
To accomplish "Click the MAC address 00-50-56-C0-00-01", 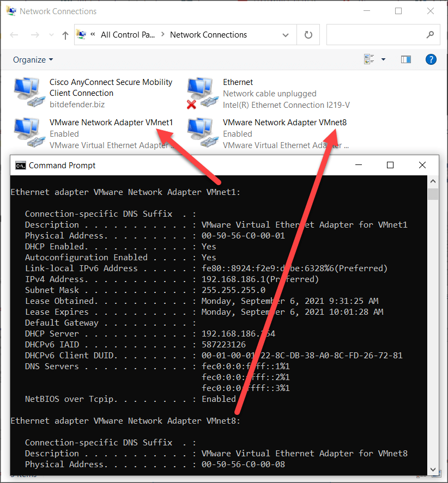I will 243,236.
